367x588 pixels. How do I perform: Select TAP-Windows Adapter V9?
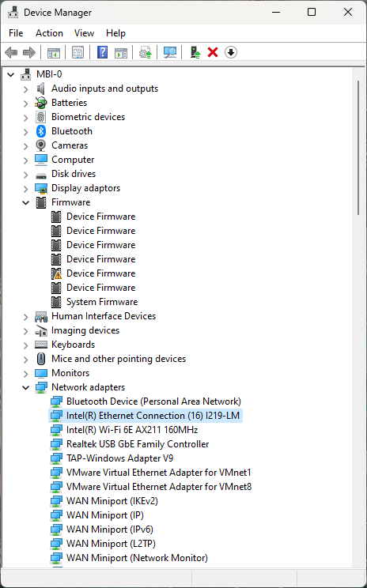click(x=119, y=458)
